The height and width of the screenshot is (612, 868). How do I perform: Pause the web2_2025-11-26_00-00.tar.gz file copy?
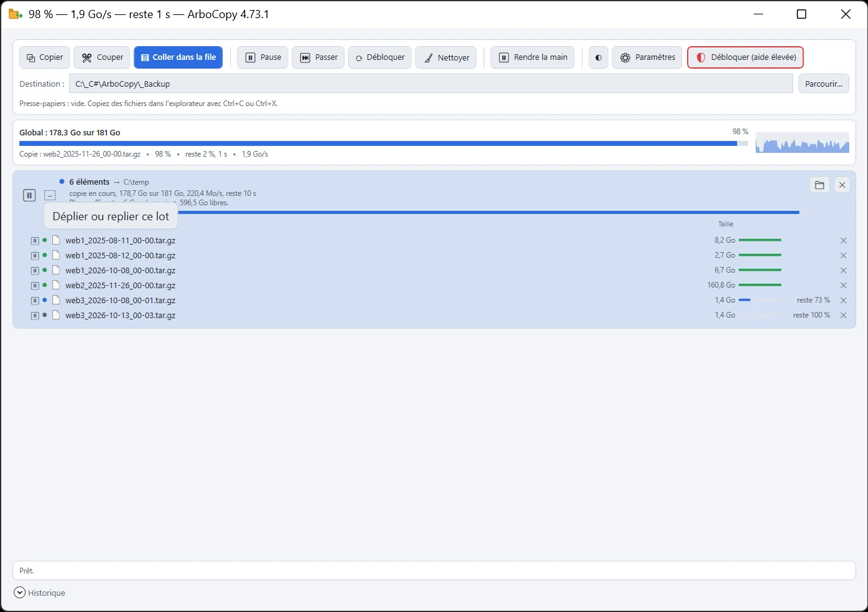35,285
